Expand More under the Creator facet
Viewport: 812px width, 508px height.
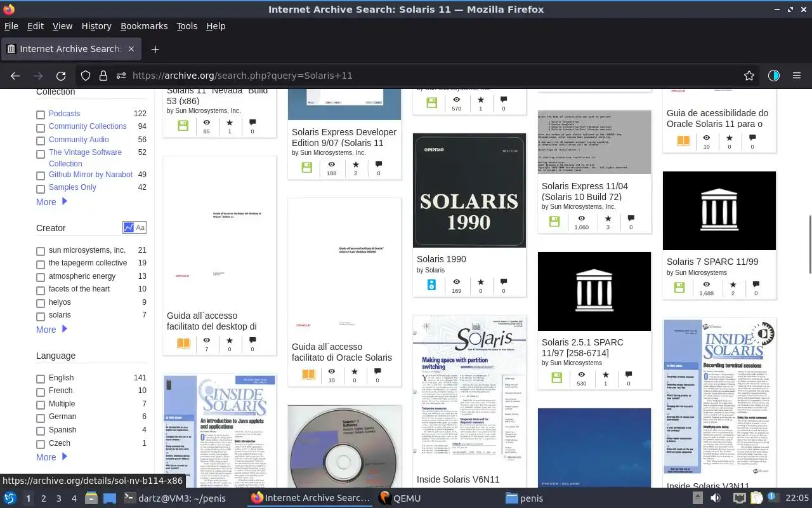point(51,330)
